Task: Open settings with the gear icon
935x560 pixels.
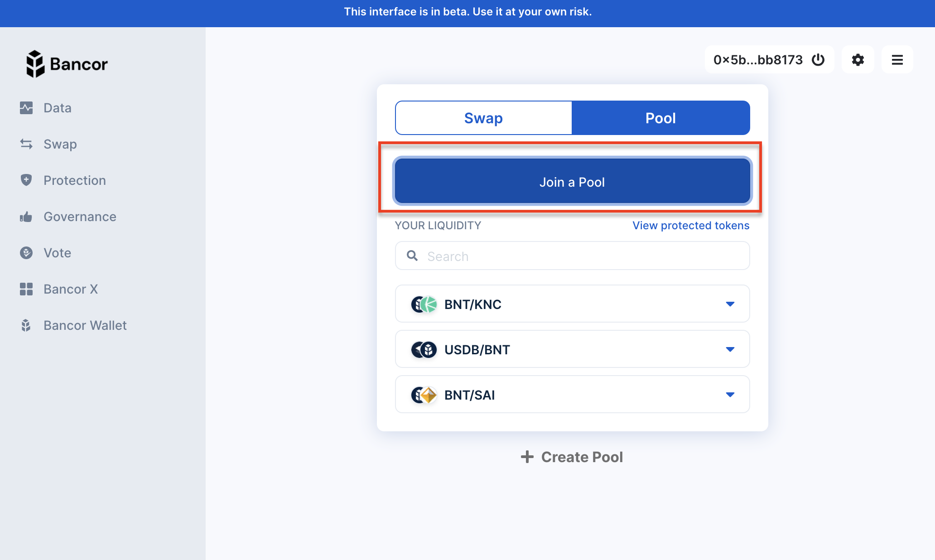Action: pos(858,59)
